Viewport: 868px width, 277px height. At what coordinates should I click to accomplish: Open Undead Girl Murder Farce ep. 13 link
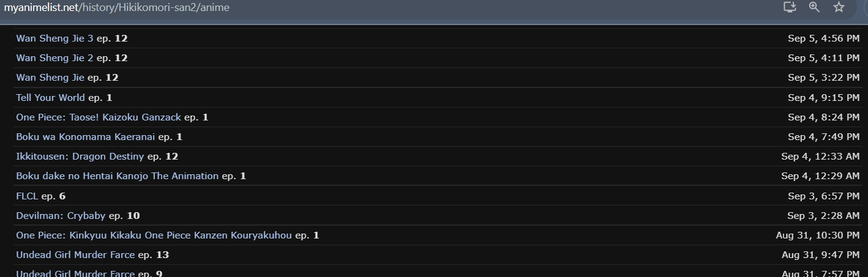point(75,255)
